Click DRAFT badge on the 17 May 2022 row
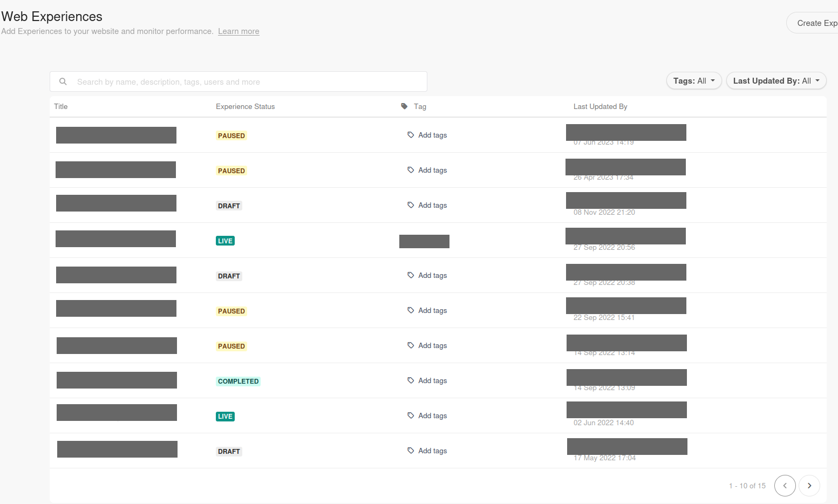Viewport: 838px width, 504px height. pos(229,451)
